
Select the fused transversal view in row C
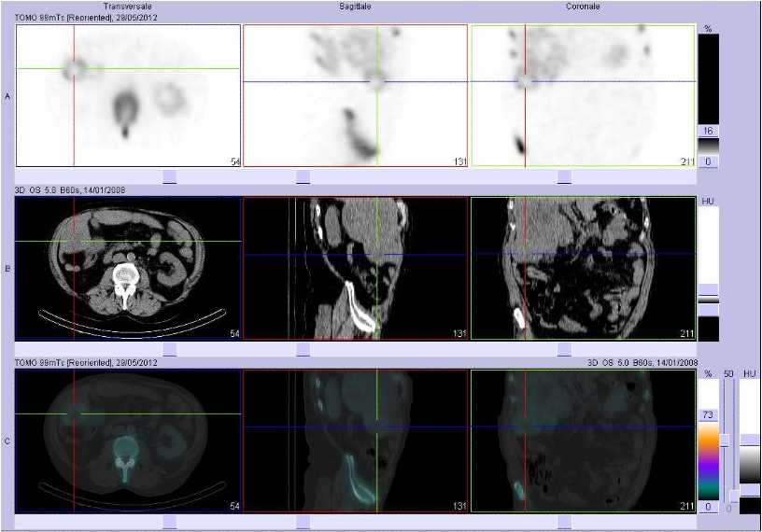[128, 441]
